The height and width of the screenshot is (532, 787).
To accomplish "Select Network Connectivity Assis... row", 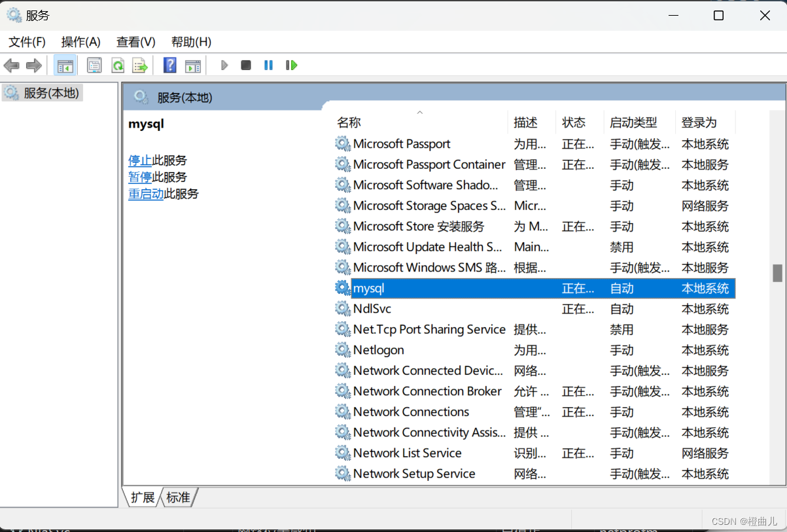I will coord(534,433).
